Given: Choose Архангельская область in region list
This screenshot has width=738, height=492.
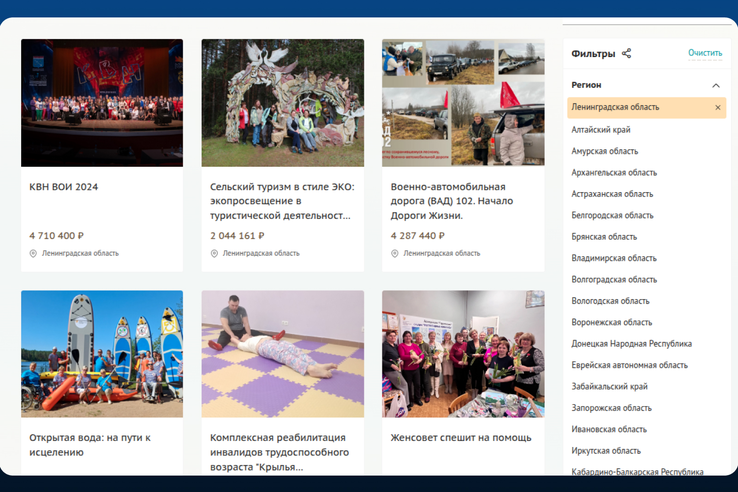Looking at the screenshot, I should click(614, 173).
